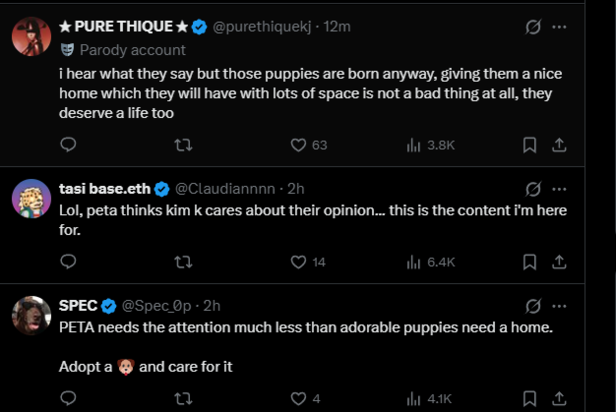This screenshot has width=616, height=412.
Task: Bookmark the PURE THIQUE tweet
Action: tap(530, 145)
